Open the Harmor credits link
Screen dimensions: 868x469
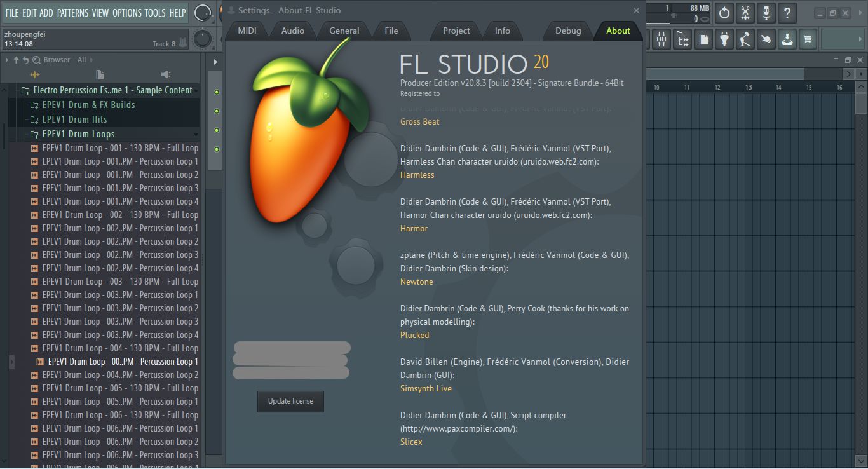pyautogui.click(x=414, y=228)
